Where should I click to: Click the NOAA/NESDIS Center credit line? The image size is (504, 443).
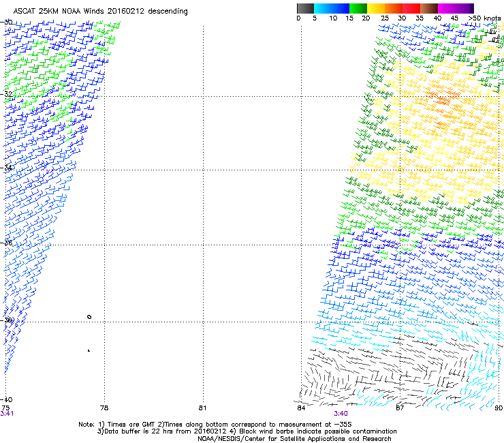pos(294,439)
